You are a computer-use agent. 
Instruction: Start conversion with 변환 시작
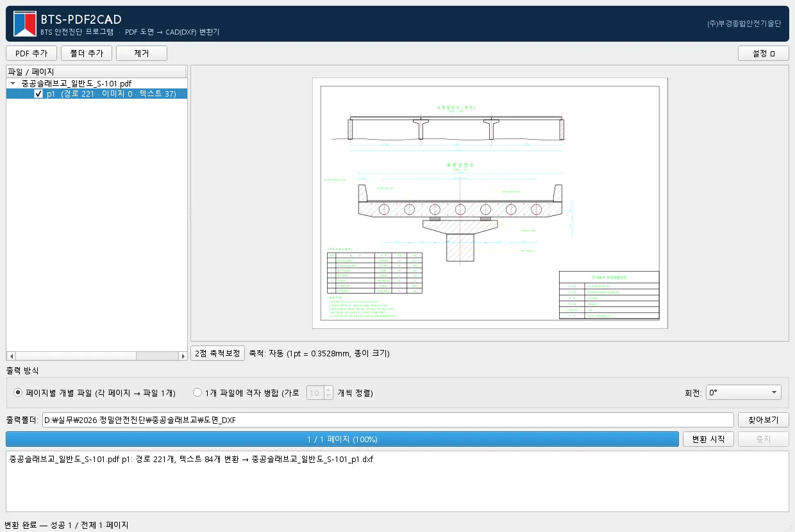708,439
